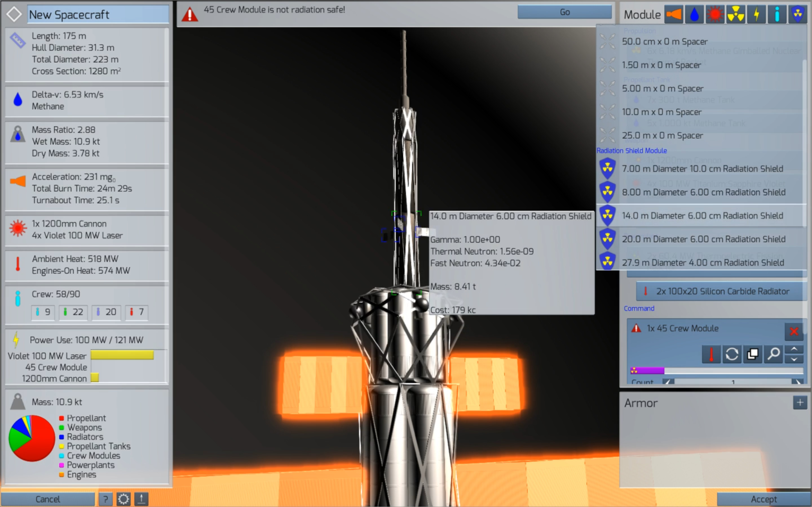The image size is (812, 507).
Task: Open the crew module category icon
Action: click(777, 14)
